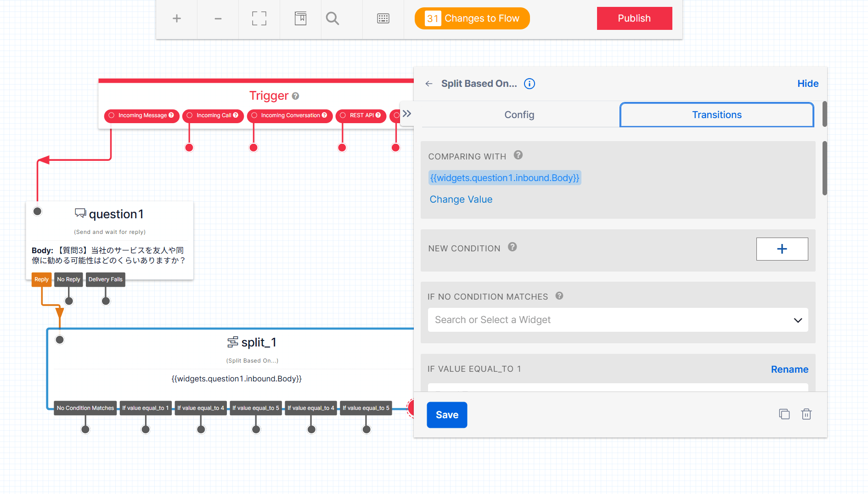Click the REST API connector dot
The height and width of the screenshot is (494, 868).
click(342, 148)
